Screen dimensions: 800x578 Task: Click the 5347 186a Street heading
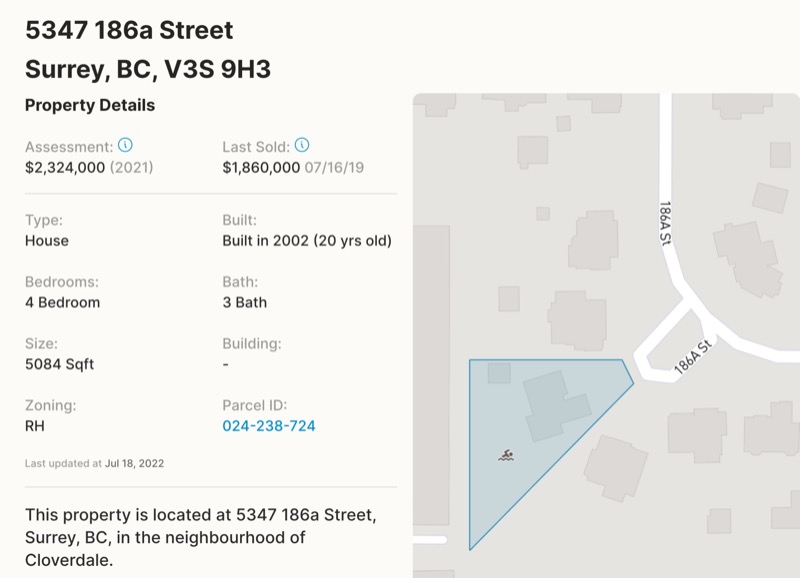(129, 30)
